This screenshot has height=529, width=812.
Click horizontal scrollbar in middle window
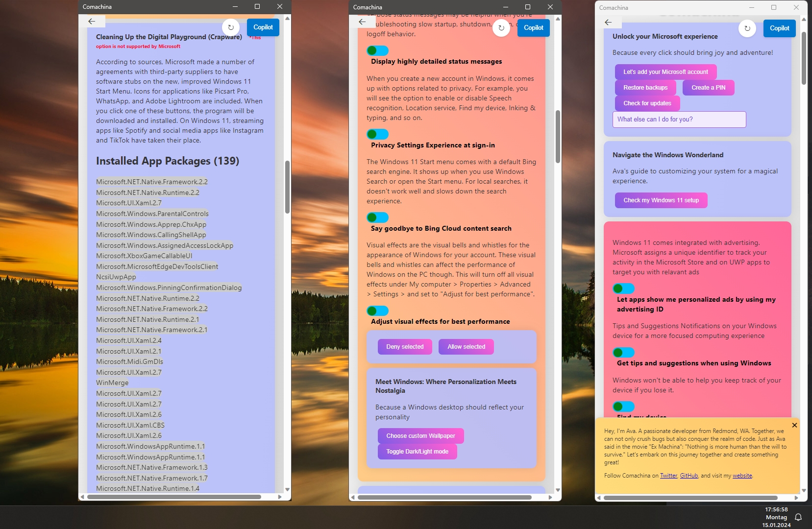pyautogui.click(x=444, y=497)
